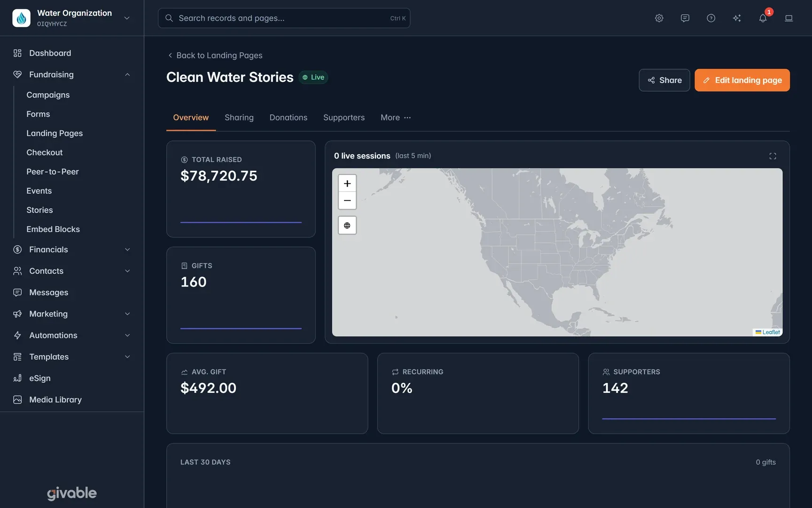This screenshot has height=508, width=812.
Task: Click the help question mark icon
Action: [711, 18]
